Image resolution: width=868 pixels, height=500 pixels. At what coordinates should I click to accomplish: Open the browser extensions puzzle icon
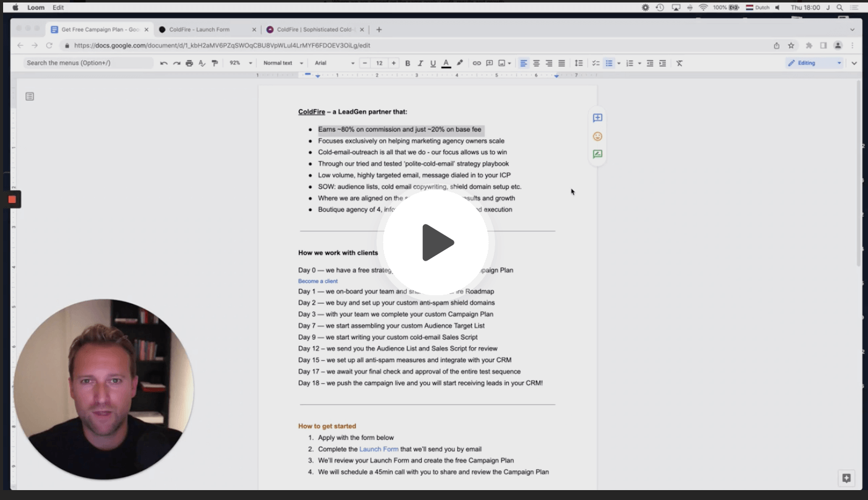[x=809, y=45]
